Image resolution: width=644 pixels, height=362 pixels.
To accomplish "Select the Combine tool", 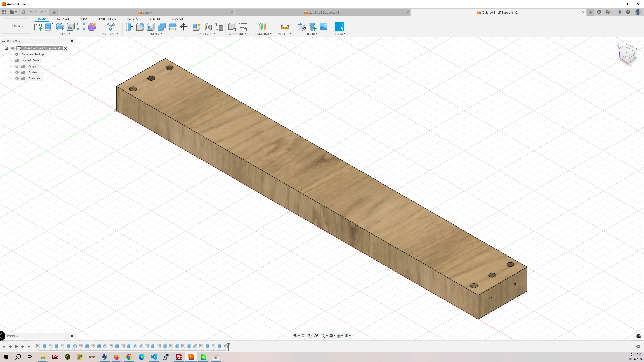I will pos(162,27).
